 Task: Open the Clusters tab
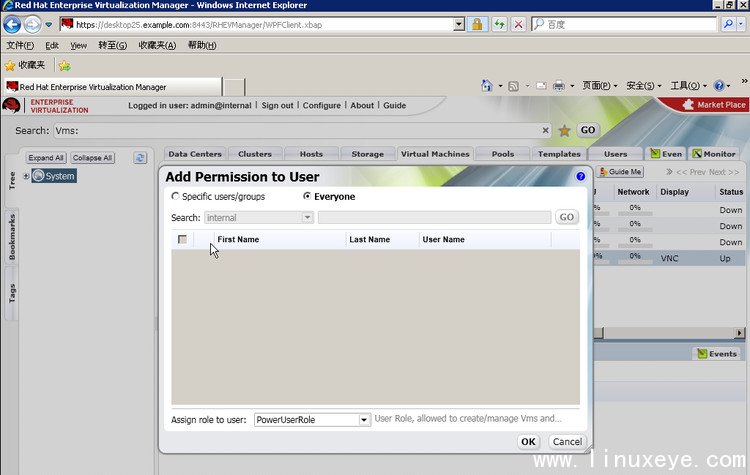coord(254,154)
